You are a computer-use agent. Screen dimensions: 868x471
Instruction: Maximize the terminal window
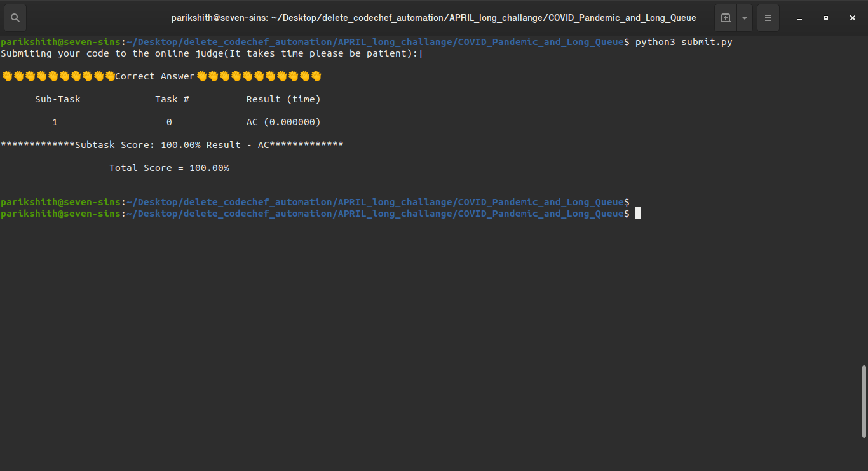point(826,18)
